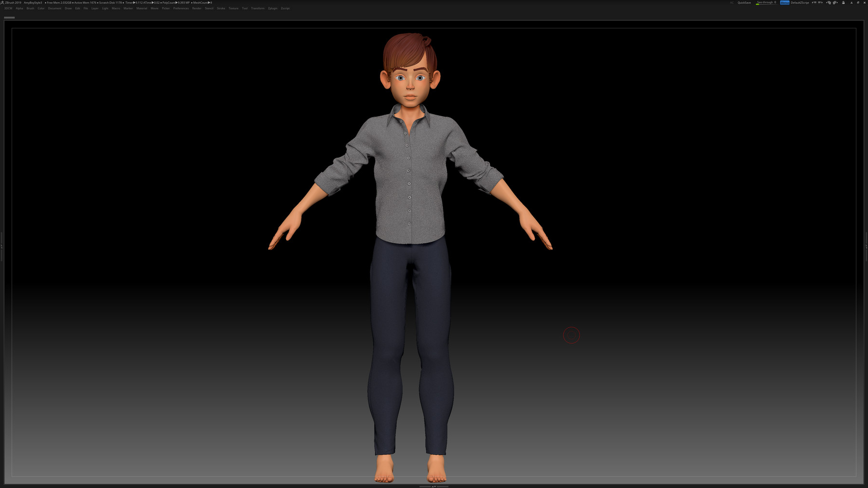The height and width of the screenshot is (488, 868).
Task: Open the Layer menu
Action: [95, 8]
